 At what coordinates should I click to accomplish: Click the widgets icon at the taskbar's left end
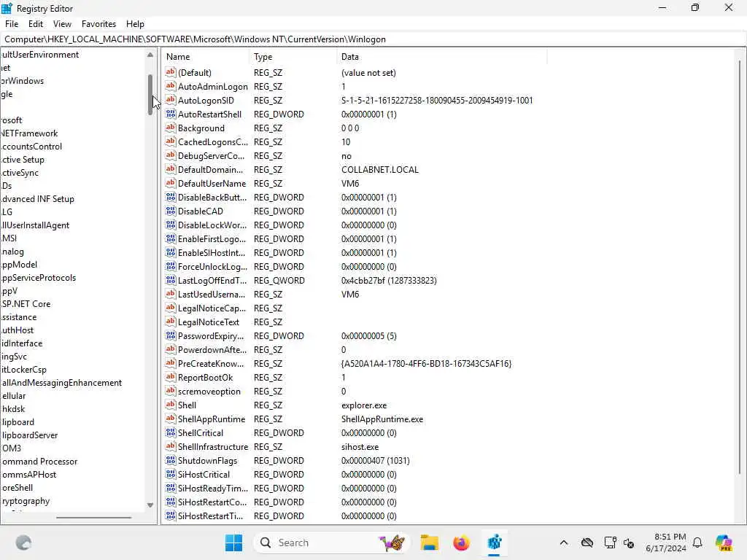23,542
